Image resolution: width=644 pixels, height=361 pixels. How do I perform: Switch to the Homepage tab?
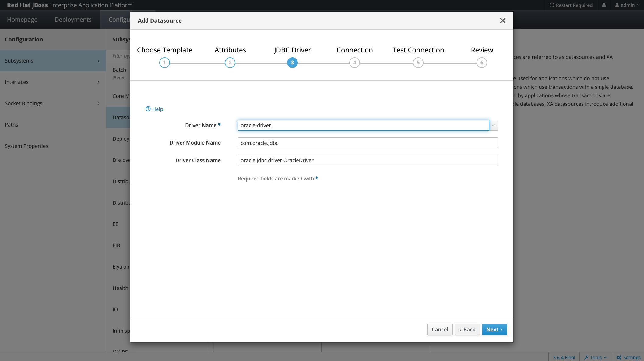tap(22, 19)
